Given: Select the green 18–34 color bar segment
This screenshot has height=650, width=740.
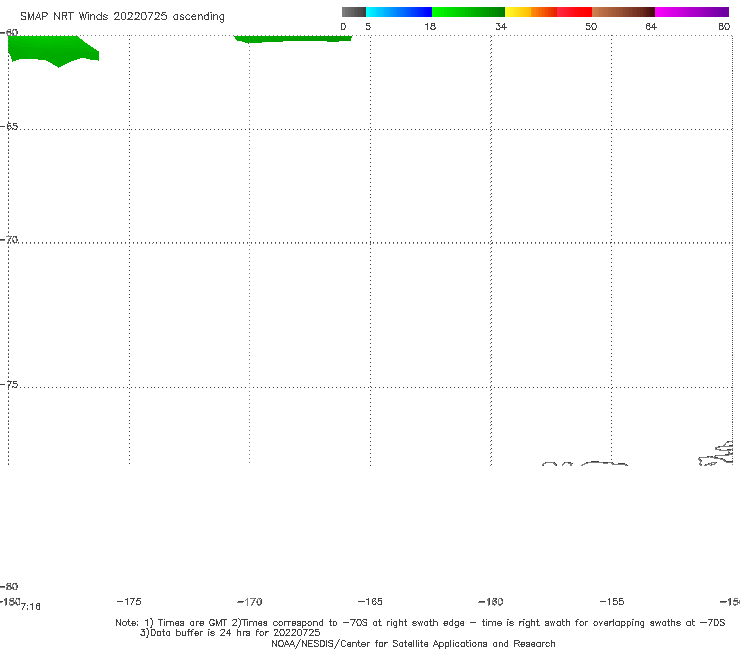Looking at the screenshot, I should coord(468,12).
